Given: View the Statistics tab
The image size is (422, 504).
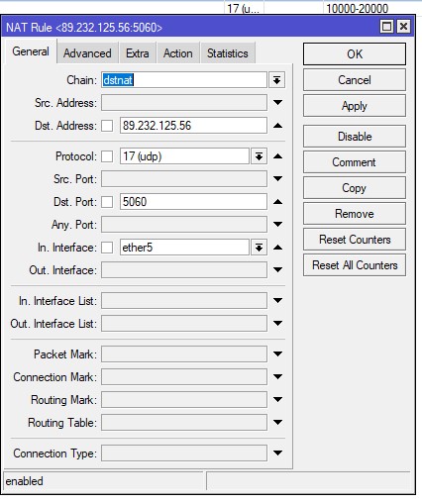Looking at the screenshot, I should pyautogui.click(x=228, y=52).
